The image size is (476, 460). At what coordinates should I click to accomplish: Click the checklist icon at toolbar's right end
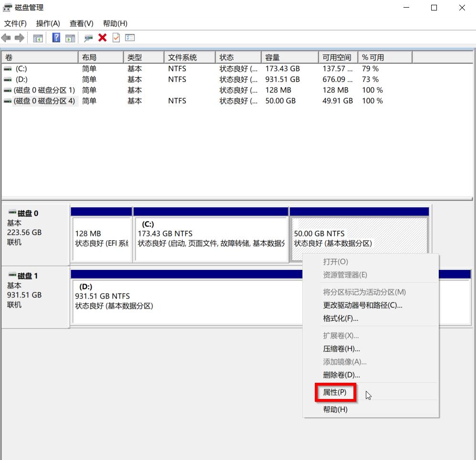[x=129, y=38]
